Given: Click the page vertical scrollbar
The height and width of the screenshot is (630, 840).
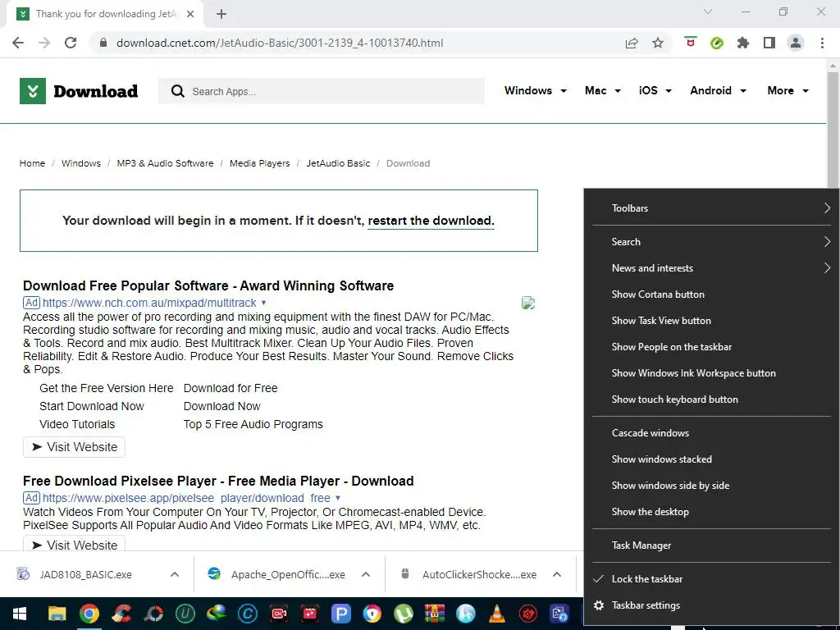Looking at the screenshot, I should coord(833,129).
